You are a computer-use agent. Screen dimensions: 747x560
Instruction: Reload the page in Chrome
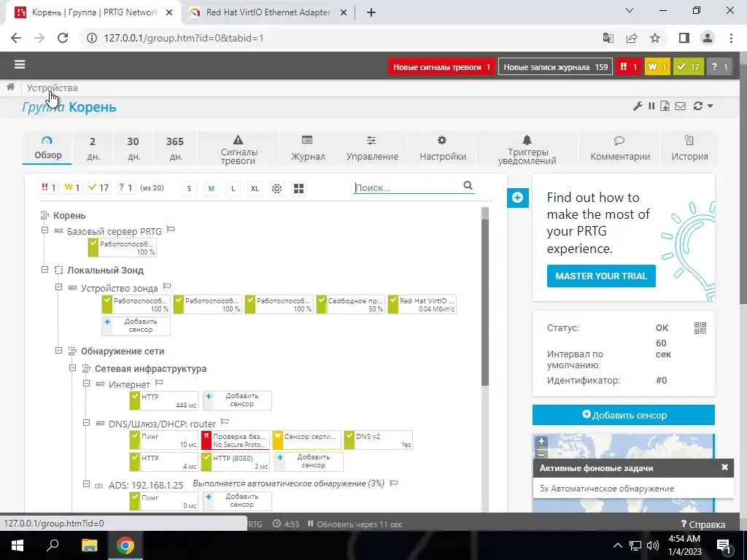(x=63, y=38)
